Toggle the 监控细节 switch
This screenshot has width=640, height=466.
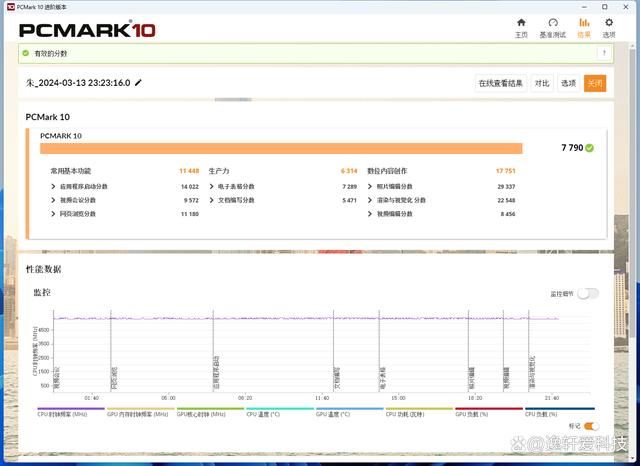587,294
